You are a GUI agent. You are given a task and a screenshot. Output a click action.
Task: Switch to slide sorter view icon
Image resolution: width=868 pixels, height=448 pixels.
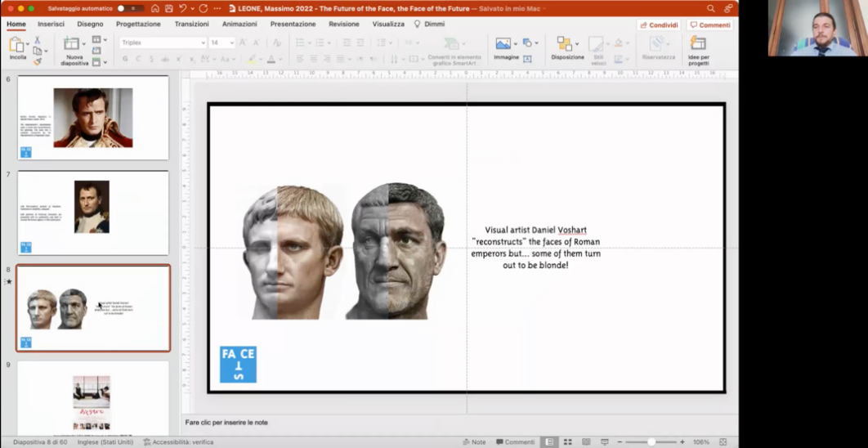coord(567,442)
